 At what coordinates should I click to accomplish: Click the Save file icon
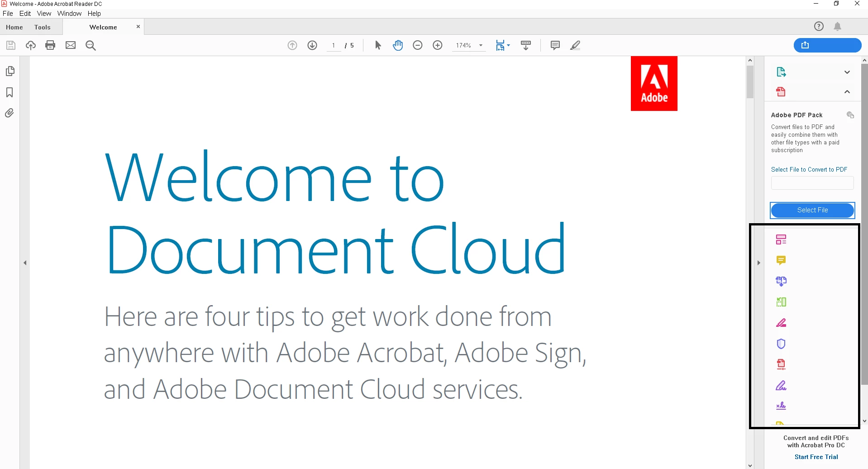[x=11, y=45]
